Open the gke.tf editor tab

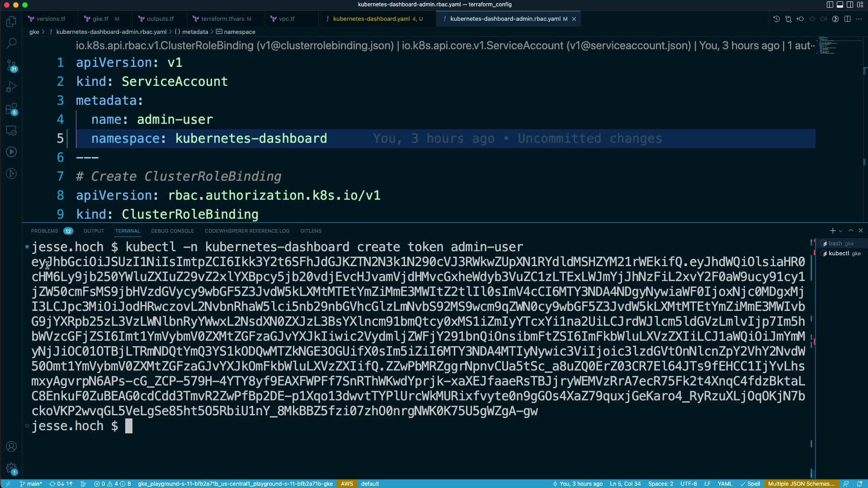[x=100, y=19]
